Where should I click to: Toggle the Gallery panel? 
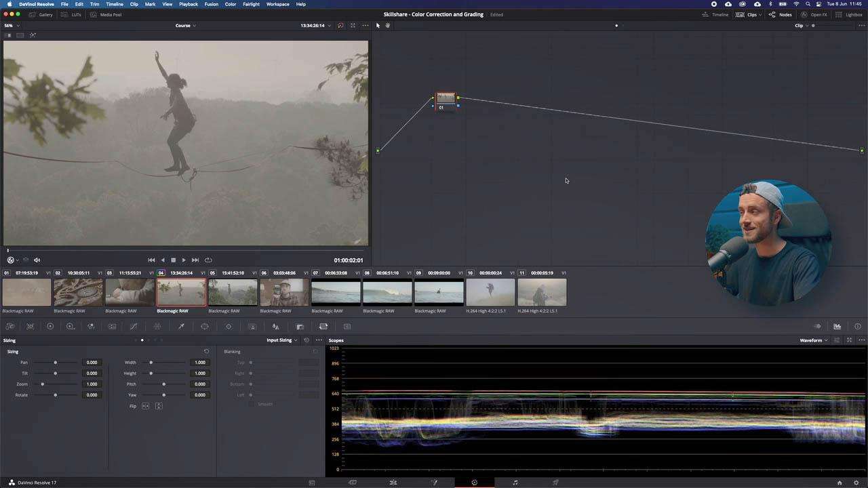41,14
